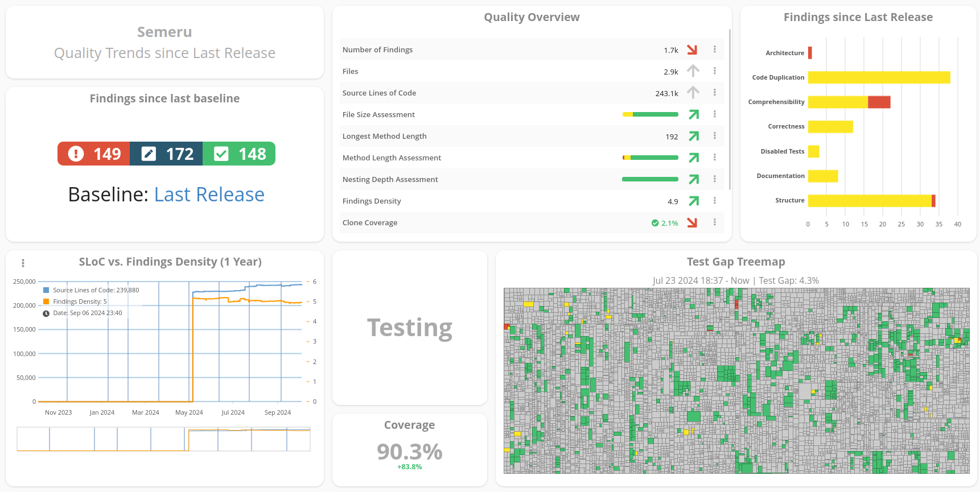Click the 2.1% Clone Coverage value
The image size is (980, 492).
pyautogui.click(x=670, y=223)
